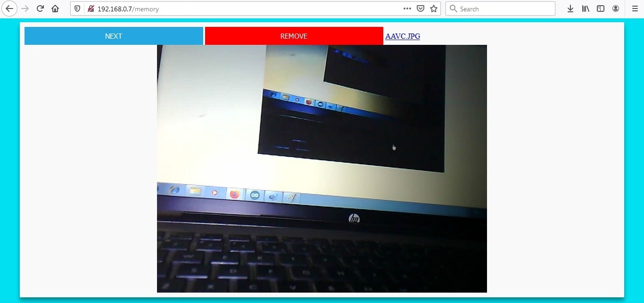Open the Library menu
Image resolution: width=644 pixels, height=303 pixels.
pos(585,8)
